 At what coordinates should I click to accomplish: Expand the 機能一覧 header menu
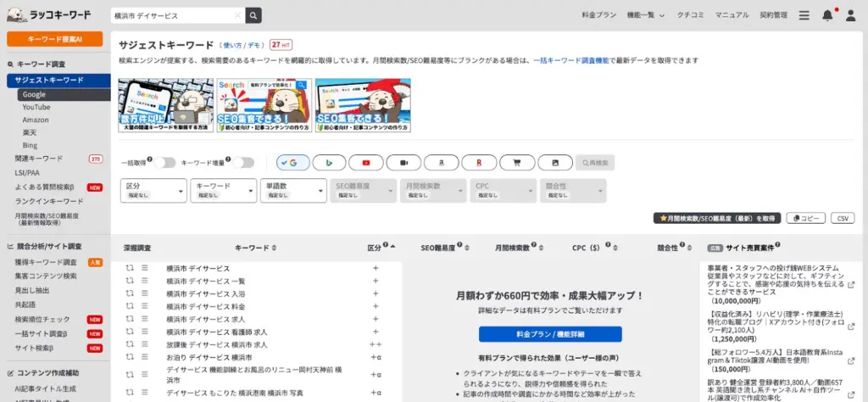[x=645, y=15]
